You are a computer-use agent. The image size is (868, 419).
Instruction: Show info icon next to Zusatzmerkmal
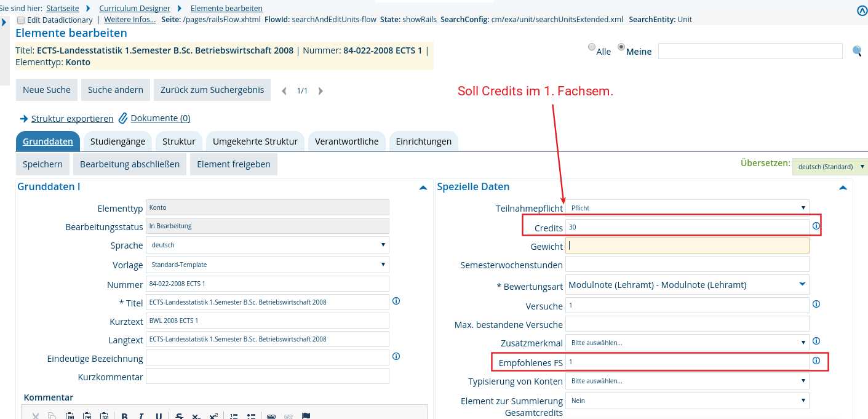pos(816,341)
